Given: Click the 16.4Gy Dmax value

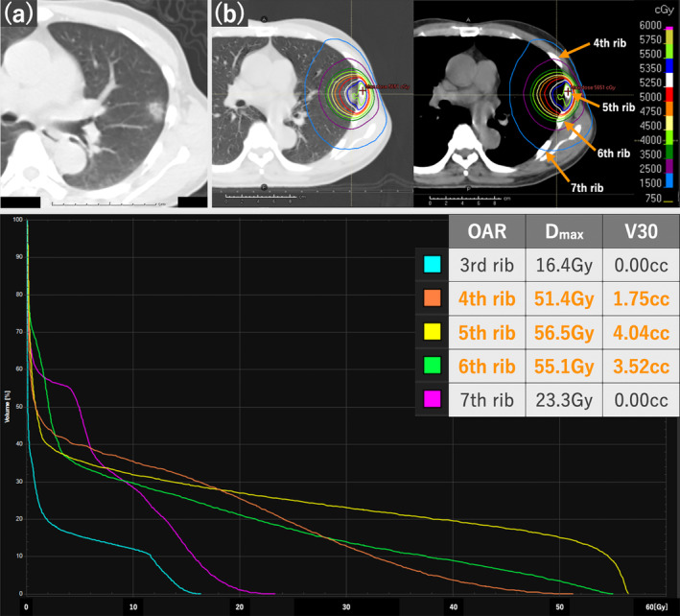Looking at the screenshot, I should [564, 265].
